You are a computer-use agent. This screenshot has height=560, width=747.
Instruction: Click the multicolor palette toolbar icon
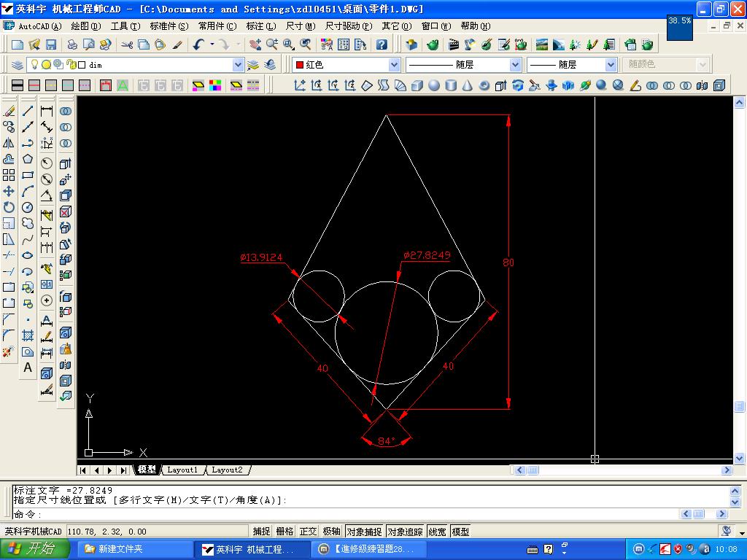pos(215,85)
